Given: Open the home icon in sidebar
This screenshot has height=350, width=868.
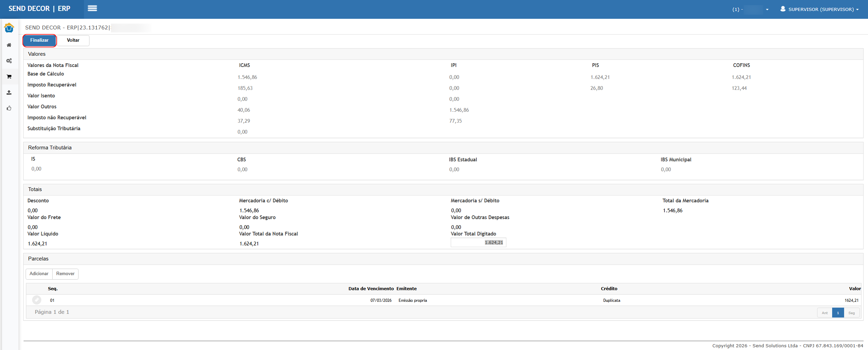Looking at the screenshot, I should (x=9, y=45).
